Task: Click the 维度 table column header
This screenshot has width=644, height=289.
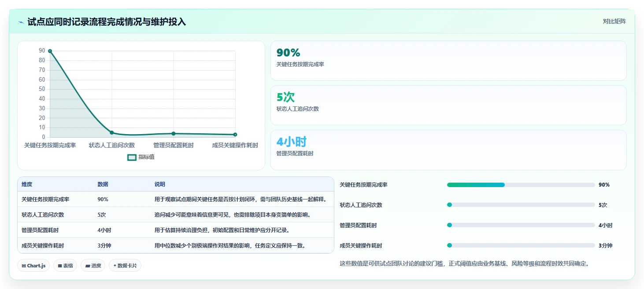Action: point(27,184)
